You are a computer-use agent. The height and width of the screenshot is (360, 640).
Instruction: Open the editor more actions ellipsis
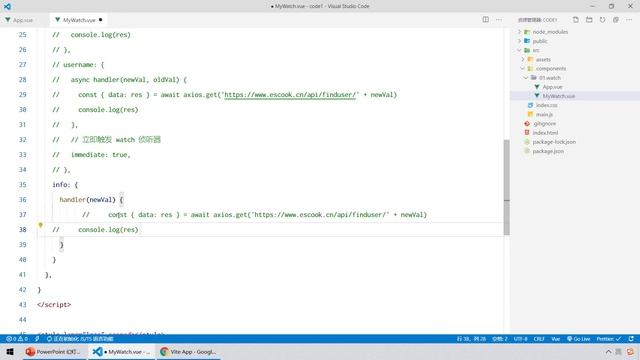point(499,20)
